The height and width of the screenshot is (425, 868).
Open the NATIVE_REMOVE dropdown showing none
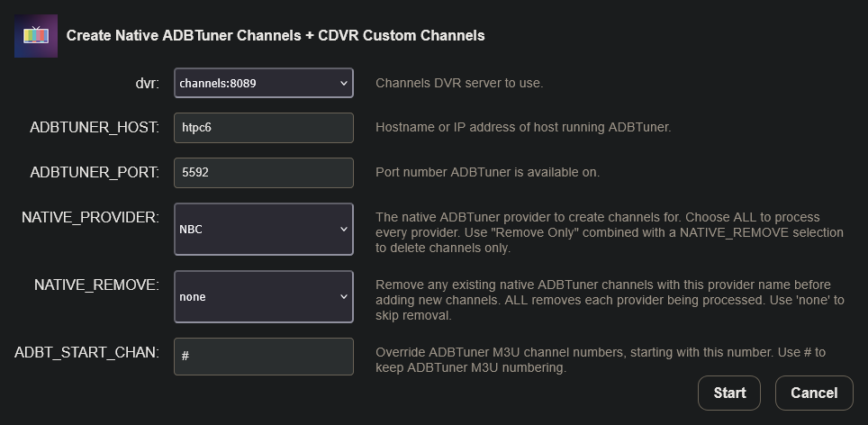(264, 296)
